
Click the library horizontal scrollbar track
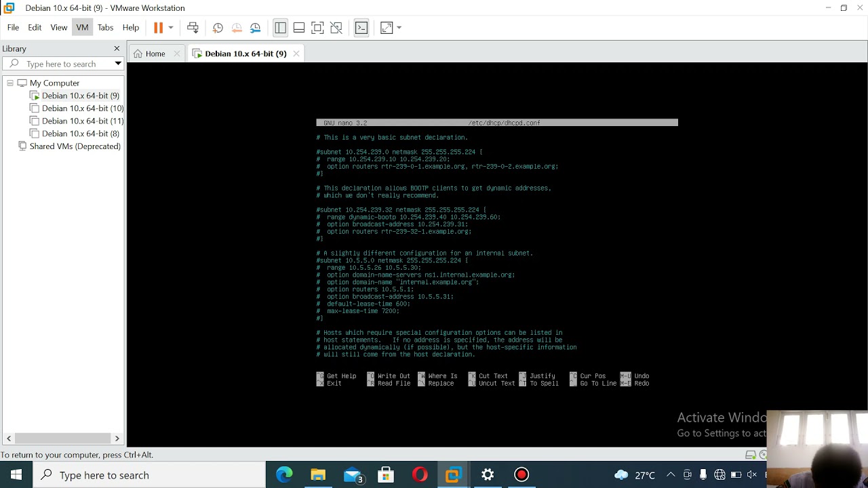click(62, 439)
